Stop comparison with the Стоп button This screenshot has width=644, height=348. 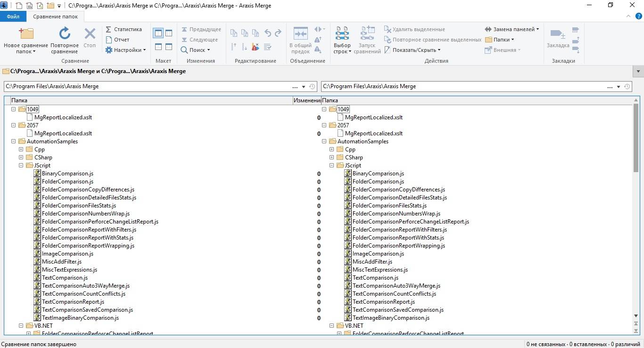90,38
